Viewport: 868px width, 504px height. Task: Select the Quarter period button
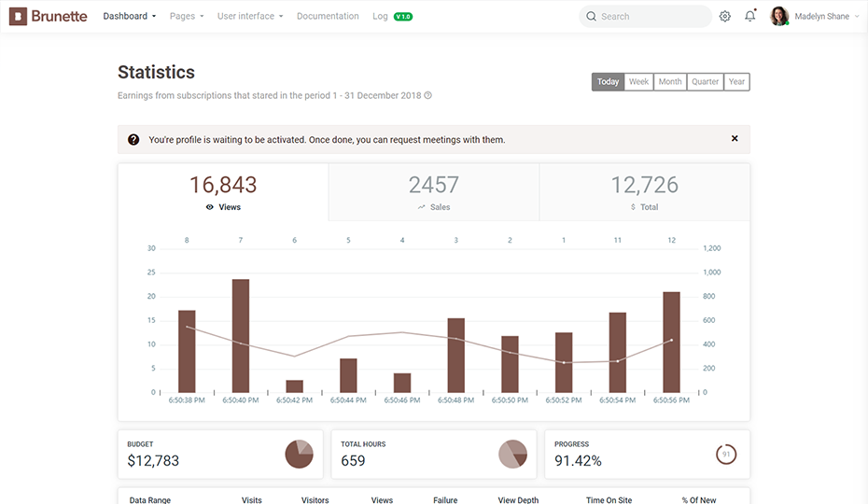[705, 82]
